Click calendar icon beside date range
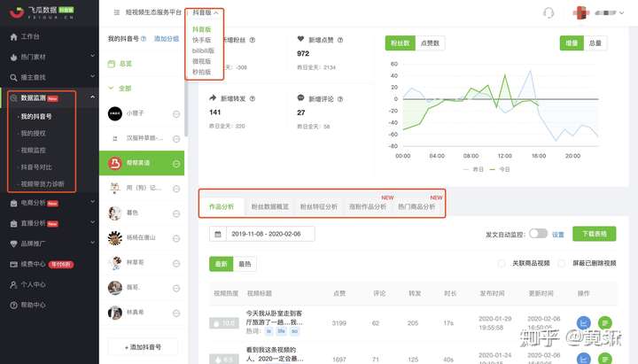 click(218, 235)
